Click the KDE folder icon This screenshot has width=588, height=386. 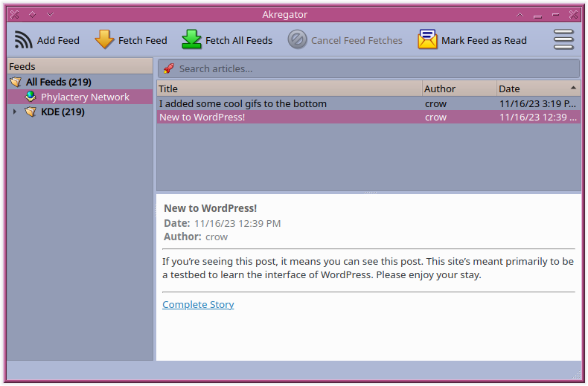point(31,112)
